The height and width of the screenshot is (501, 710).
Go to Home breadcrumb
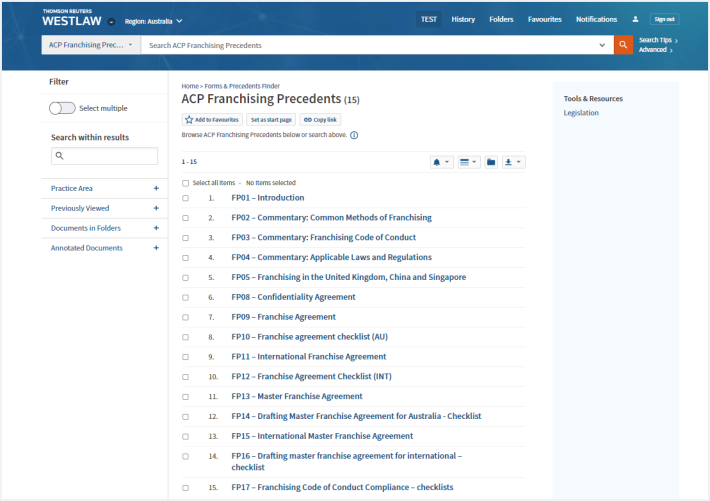tap(190, 86)
